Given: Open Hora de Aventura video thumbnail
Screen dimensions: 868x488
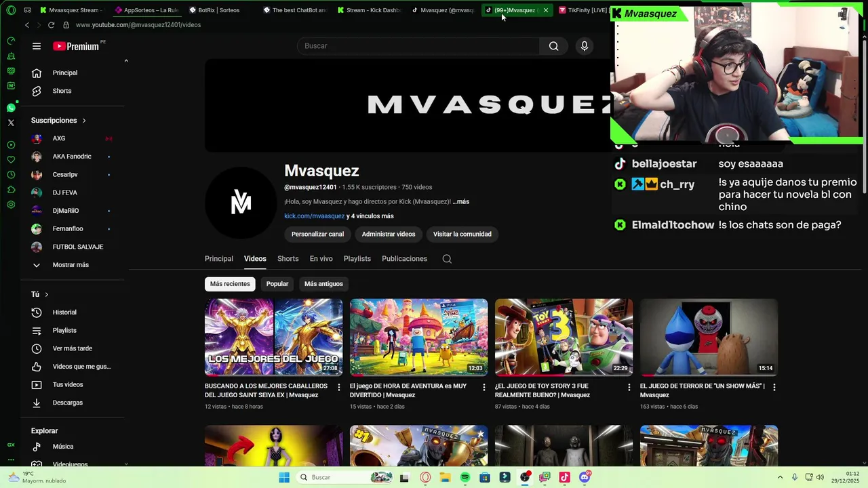Looking at the screenshot, I should click(x=418, y=338).
